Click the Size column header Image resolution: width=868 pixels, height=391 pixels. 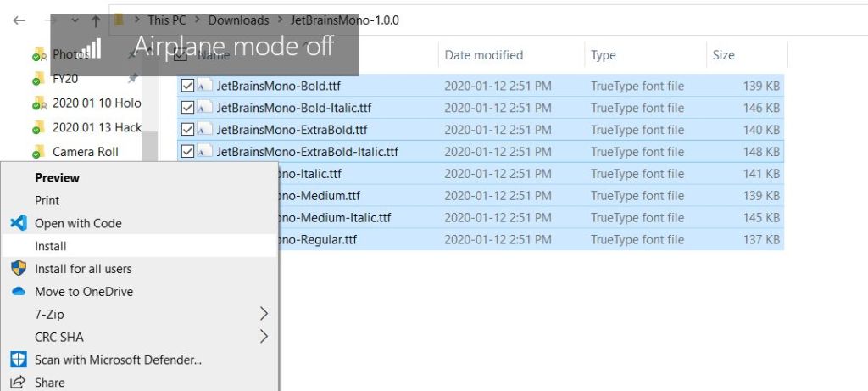pyautogui.click(x=724, y=55)
